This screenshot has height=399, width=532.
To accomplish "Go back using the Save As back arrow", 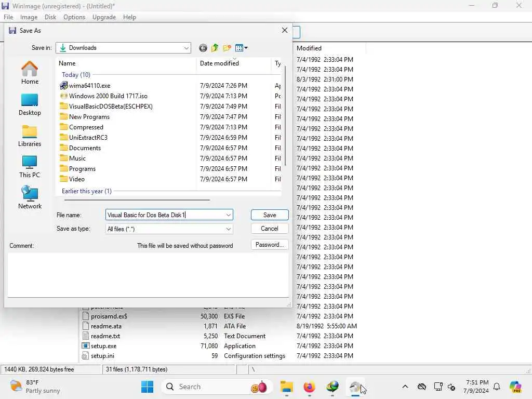I will pos(203,48).
